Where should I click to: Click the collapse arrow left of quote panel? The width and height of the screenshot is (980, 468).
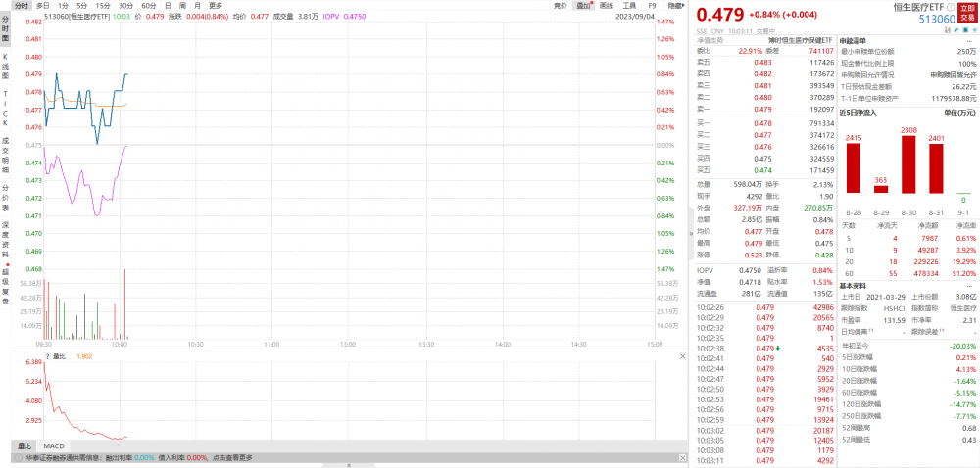(x=691, y=233)
